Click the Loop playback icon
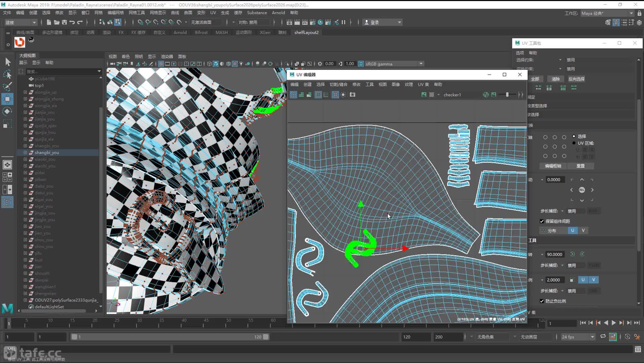Image resolution: width=644 pixels, height=363 pixels. tap(603, 336)
